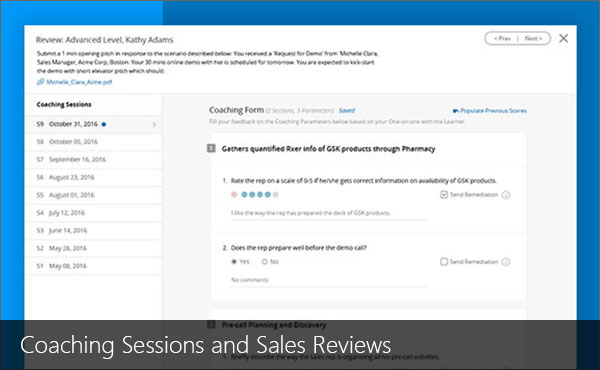Go to next review with Next
The height and width of the screenshot is (370, 600).
[x=533, y=38]
